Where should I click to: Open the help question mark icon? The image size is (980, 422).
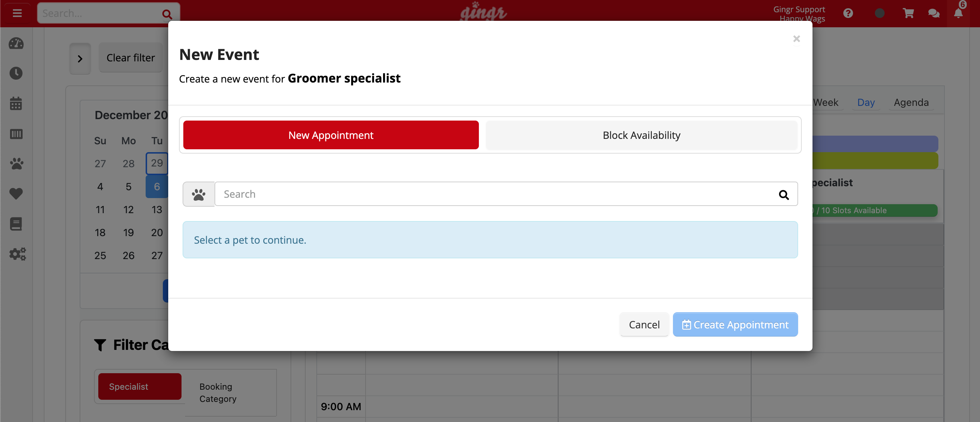[848, 13]
